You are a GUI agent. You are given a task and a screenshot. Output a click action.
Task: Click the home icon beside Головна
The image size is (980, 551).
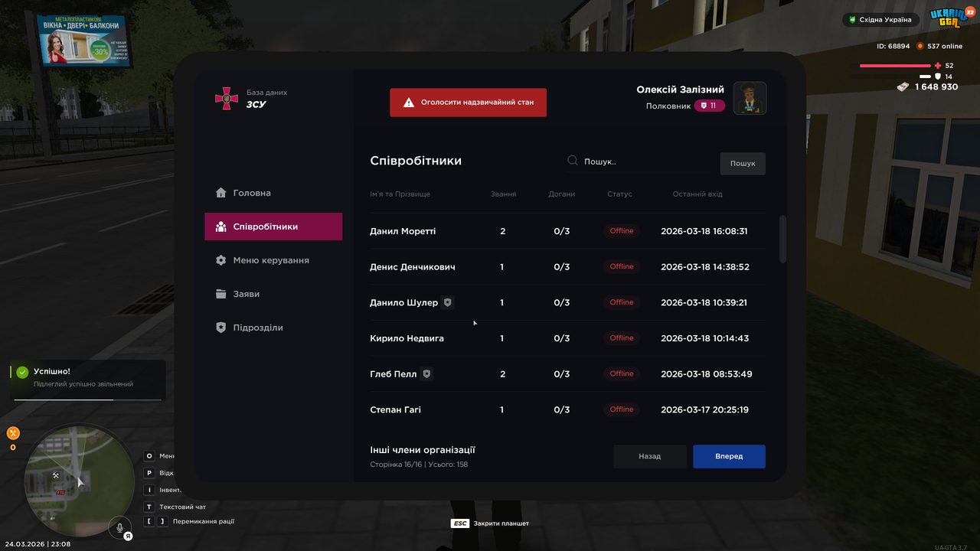(x=220, y=193)
